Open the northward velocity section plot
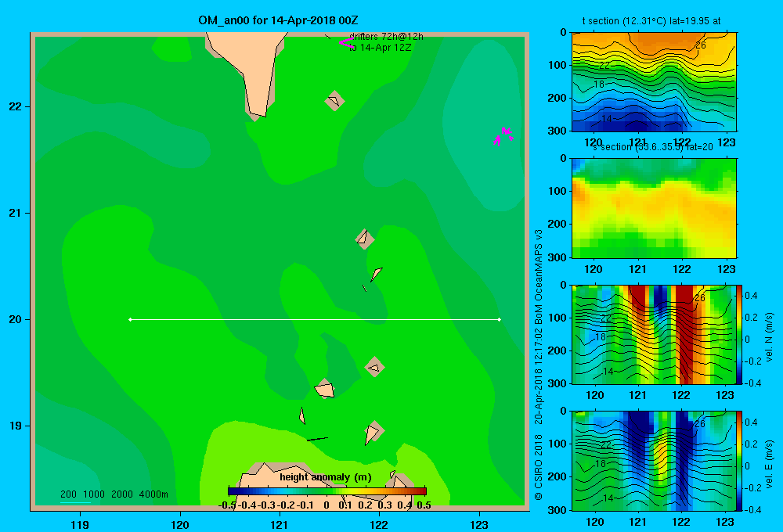Image resolution: width=783 pixels, height=532 pixels. point(654,334)
